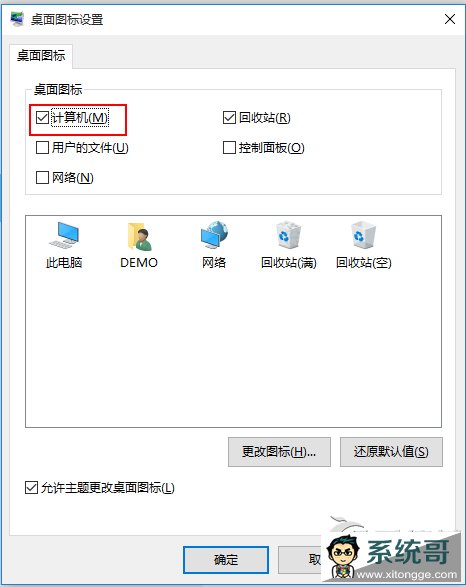
Task: Enable the 控制面板(O) checkbox
Action: click(x=229, y=147)
